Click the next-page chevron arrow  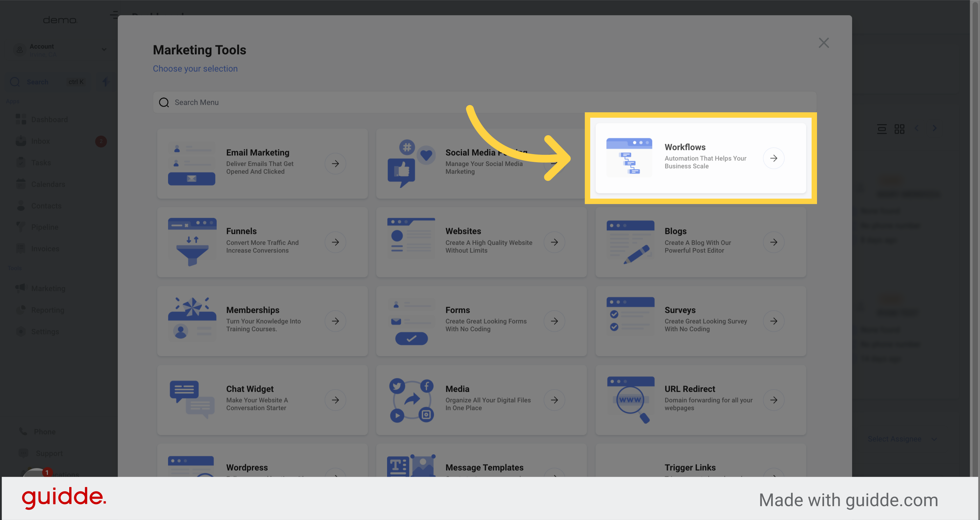pos(935,128)
